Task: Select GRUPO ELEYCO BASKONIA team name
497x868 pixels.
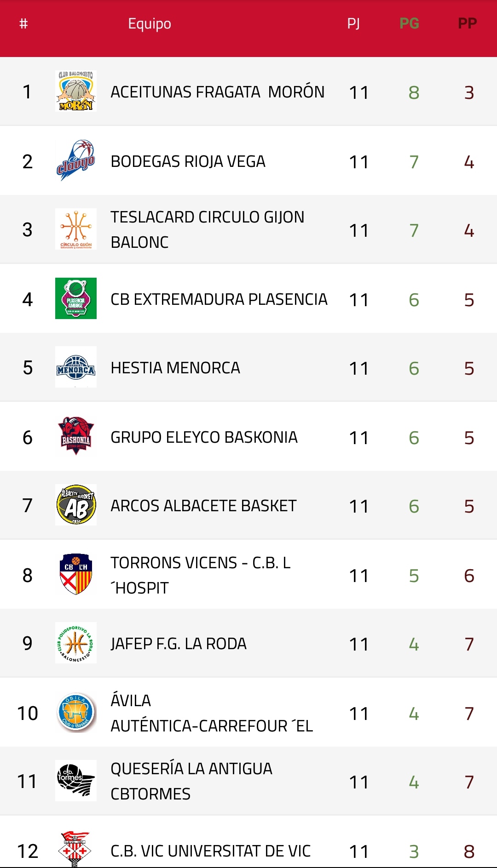Action: (x=204, y=438)
